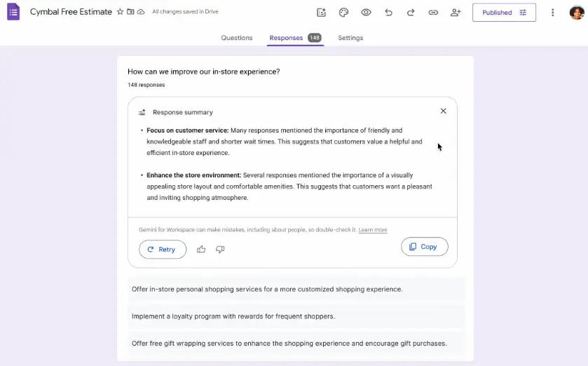Open the Published options button
The image size is (588, 366).
pos(504,13)
